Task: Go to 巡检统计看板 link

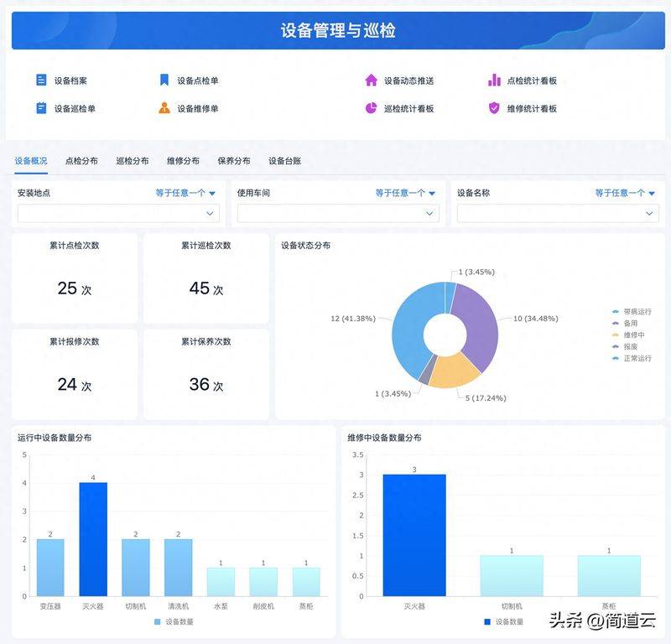Action: [x=408, y=108]
